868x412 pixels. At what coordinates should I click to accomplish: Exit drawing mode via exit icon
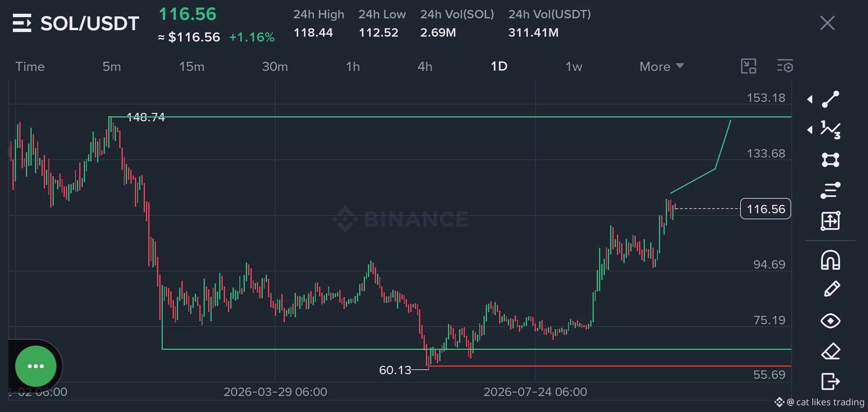point(830,381)
